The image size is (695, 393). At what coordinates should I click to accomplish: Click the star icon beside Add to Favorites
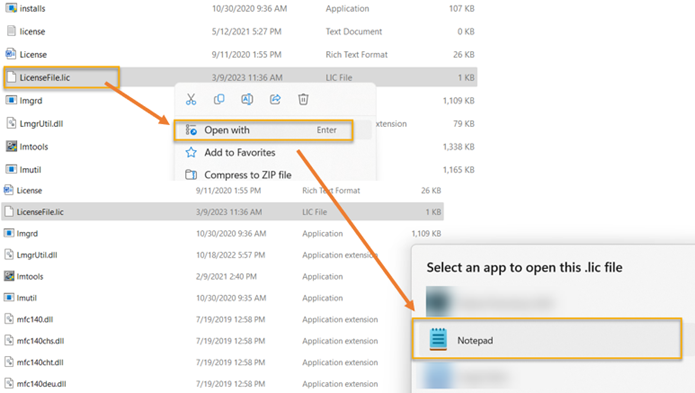(x=191, y=152)
